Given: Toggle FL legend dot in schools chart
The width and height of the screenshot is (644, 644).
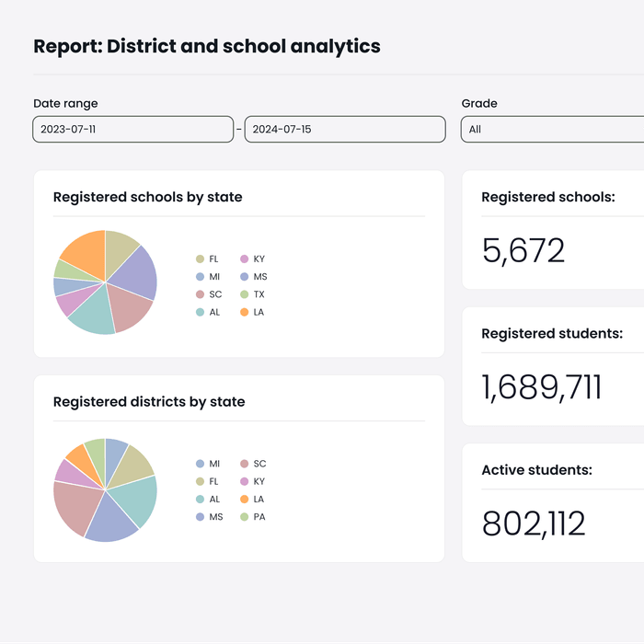Looking at the screenshot, I should click(200, 259).
